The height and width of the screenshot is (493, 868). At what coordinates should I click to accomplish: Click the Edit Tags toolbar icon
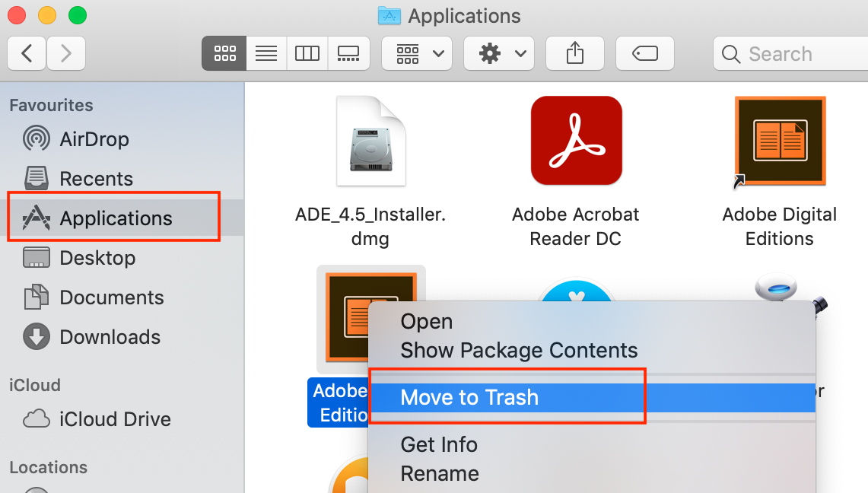(645, 54)
